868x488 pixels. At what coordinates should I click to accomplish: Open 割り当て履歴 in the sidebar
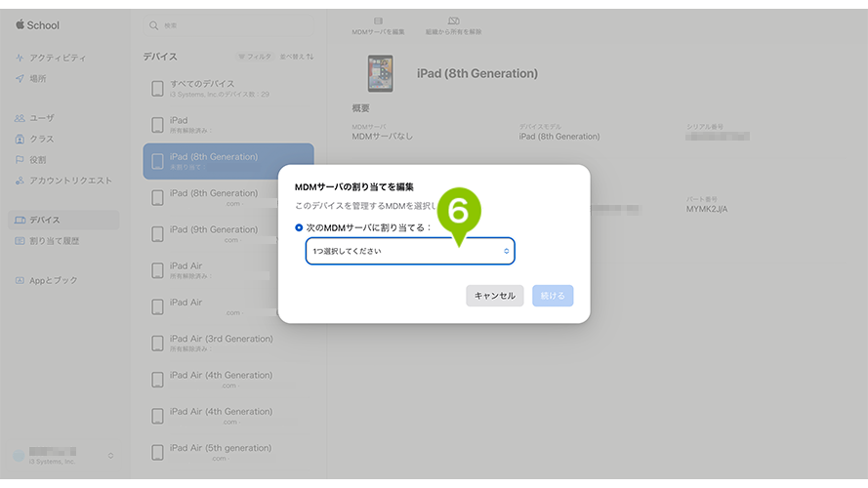54,241
